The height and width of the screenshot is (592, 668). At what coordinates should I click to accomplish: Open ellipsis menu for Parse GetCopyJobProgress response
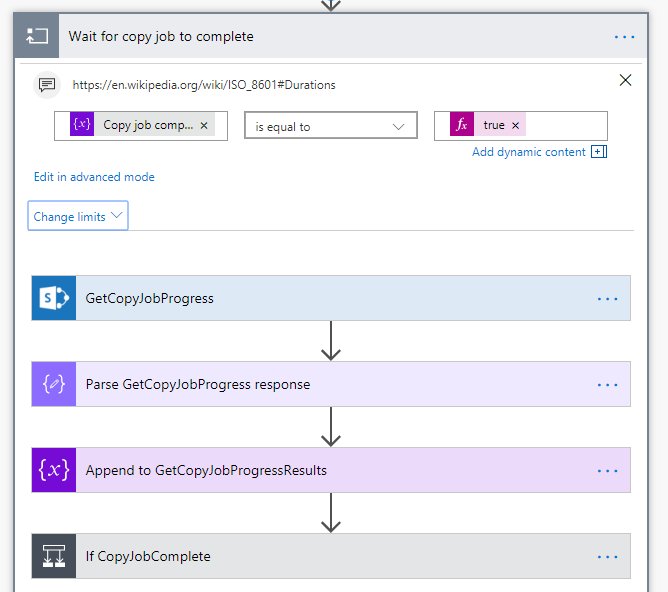coord(608,384)
